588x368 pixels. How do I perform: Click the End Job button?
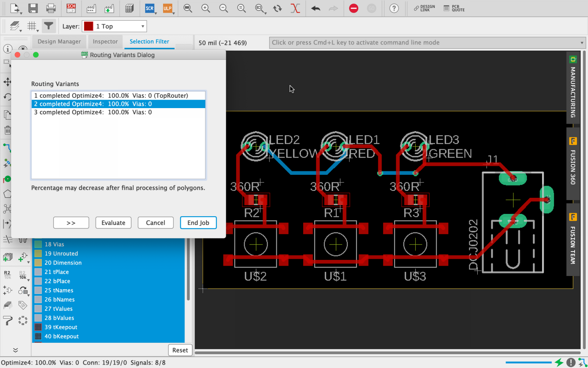(198, 223)
